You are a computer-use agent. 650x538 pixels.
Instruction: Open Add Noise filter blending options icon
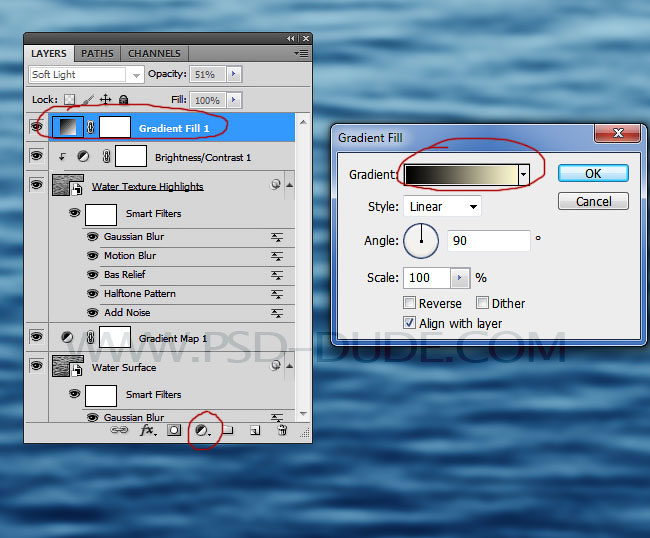tap(277, 313)
